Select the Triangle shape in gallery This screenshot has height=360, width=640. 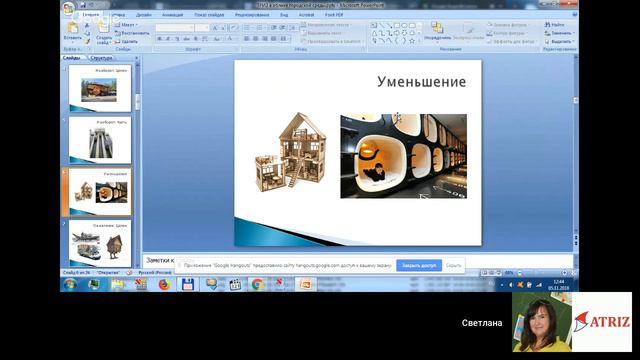[374, 33]
